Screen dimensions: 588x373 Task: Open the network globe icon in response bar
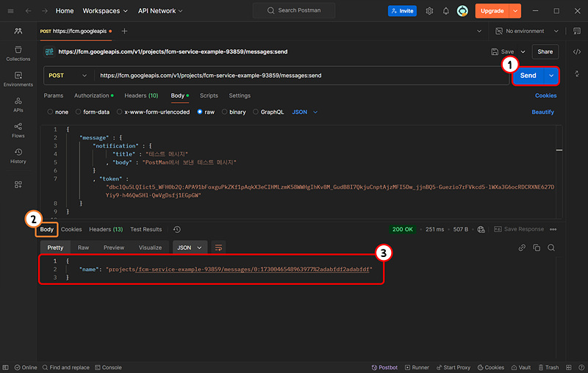(481, 229)
